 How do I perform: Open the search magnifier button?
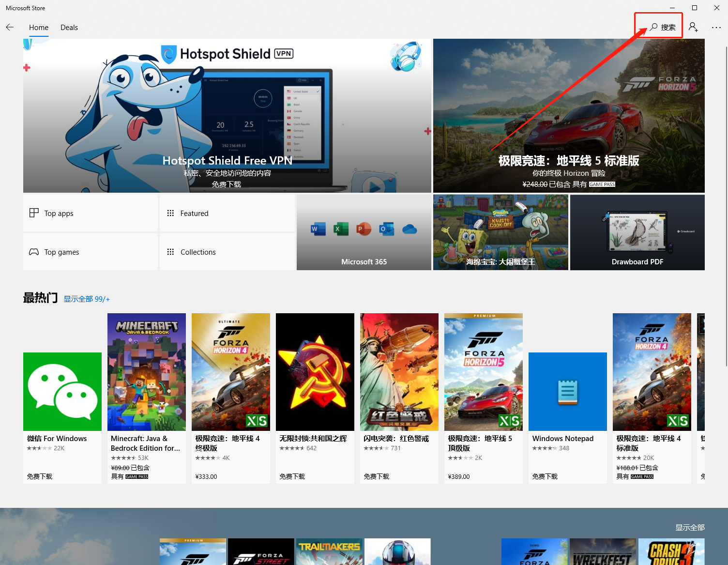click(x=662, y=27)
